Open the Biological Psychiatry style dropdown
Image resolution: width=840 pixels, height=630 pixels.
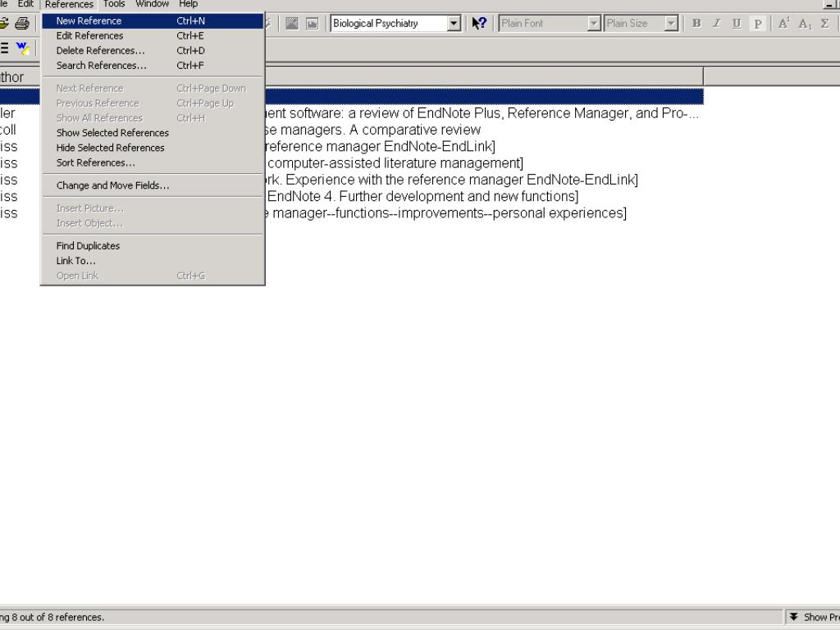coord(453,23)
